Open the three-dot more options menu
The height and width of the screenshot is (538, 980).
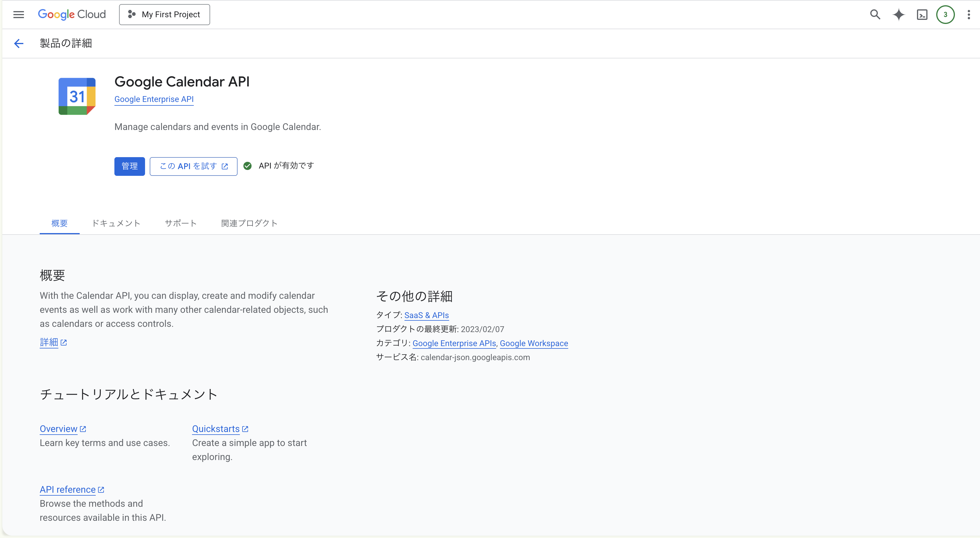969,15
